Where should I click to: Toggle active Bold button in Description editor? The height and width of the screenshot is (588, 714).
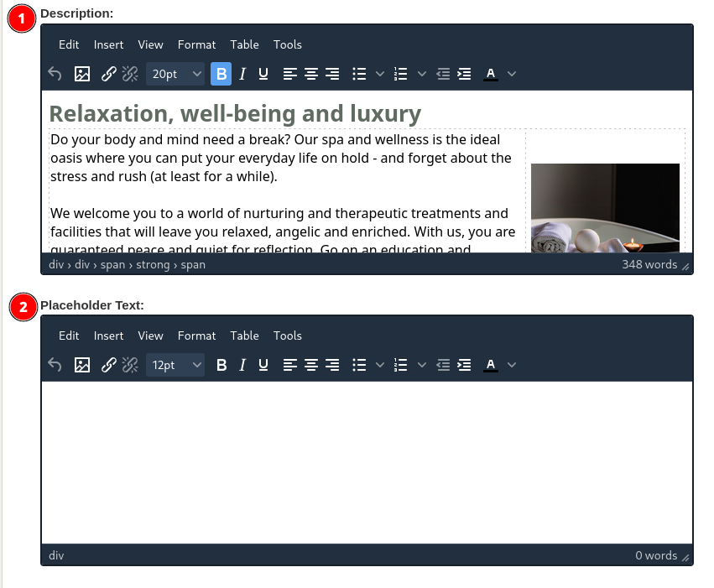tap(221, 74)
